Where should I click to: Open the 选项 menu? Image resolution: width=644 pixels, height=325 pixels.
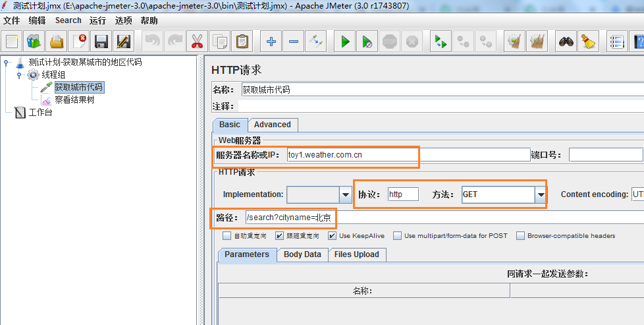[x=123, y=20]
